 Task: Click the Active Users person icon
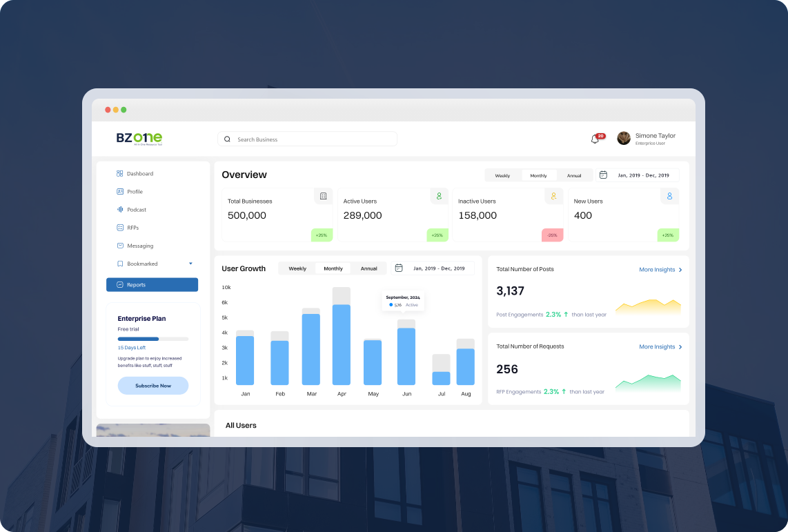[x=439, y=196]
